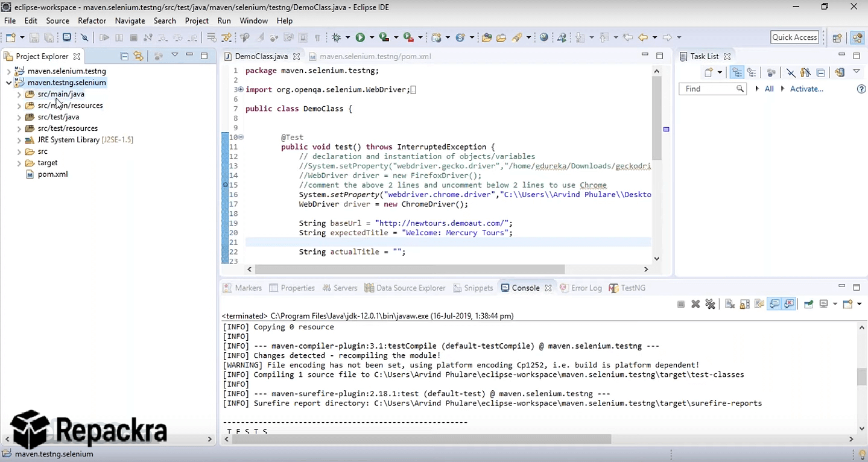Click Open Perspective icon
Screen dimensions: 868x462
[837, 37]
